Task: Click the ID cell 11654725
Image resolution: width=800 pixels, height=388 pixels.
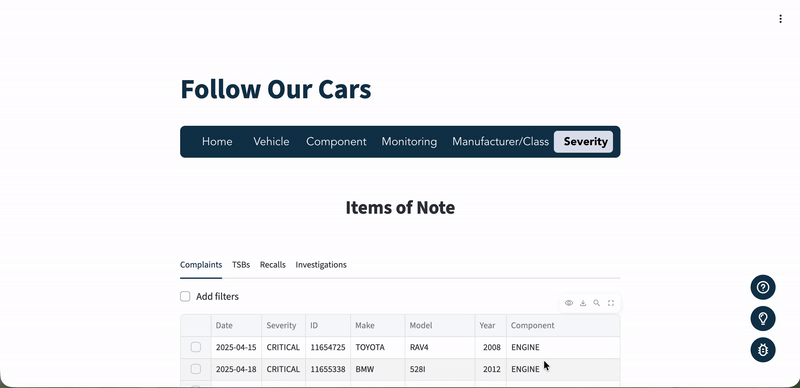Action: click(328, 347)
